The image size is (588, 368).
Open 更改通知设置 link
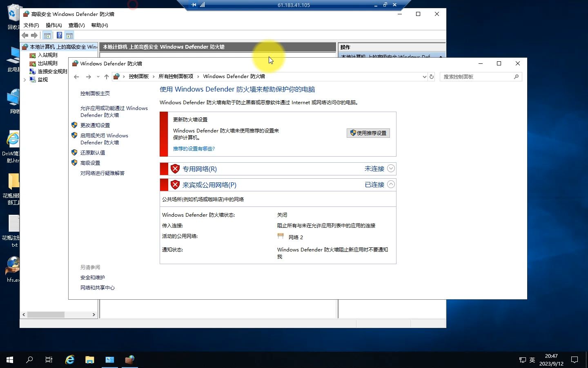(95, 126)
